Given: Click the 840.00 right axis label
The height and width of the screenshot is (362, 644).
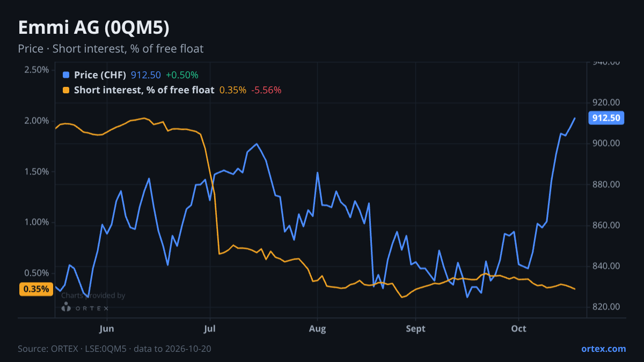Looking at the screenshot, I should [x=606, y=266].
